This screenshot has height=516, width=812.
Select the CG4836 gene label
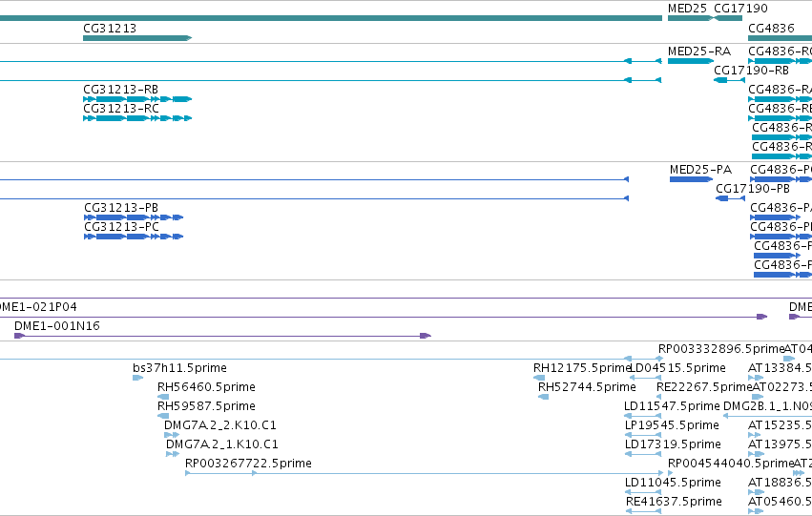click(771, 28)
